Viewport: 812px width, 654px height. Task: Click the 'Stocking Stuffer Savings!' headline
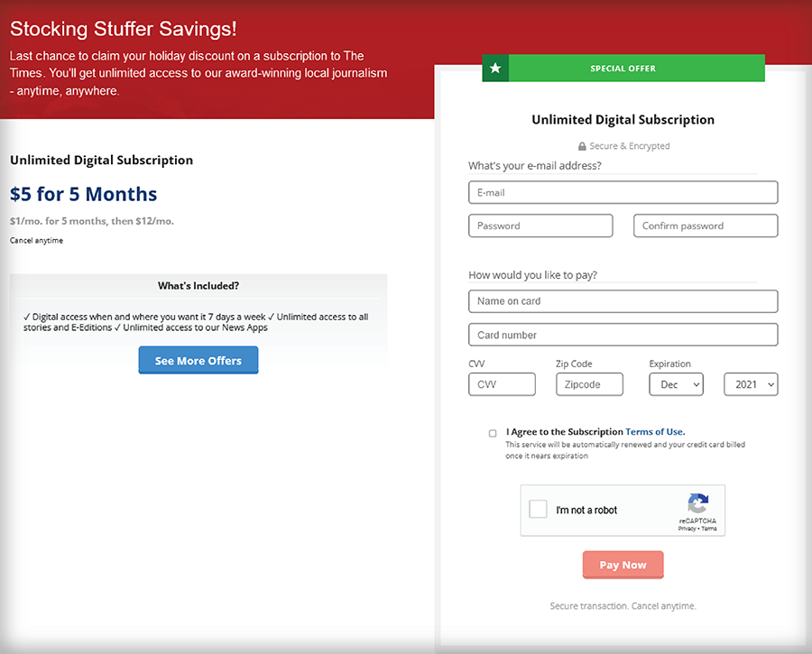(x=124, y=29)
